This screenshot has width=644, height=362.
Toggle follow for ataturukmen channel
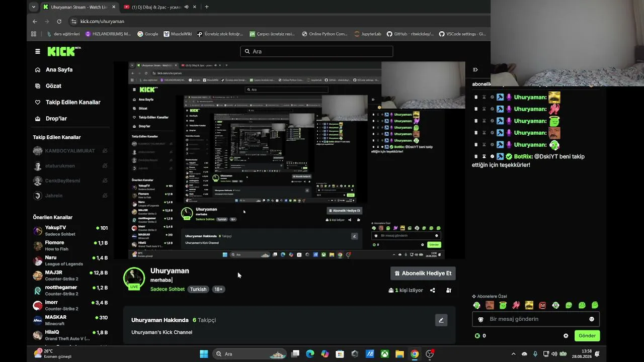105,166
